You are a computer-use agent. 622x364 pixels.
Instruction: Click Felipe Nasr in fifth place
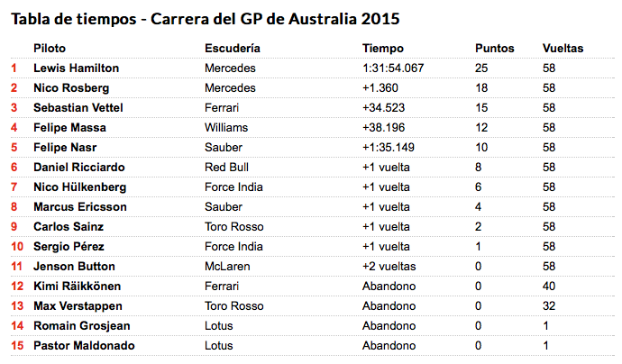tap(65, 148)
